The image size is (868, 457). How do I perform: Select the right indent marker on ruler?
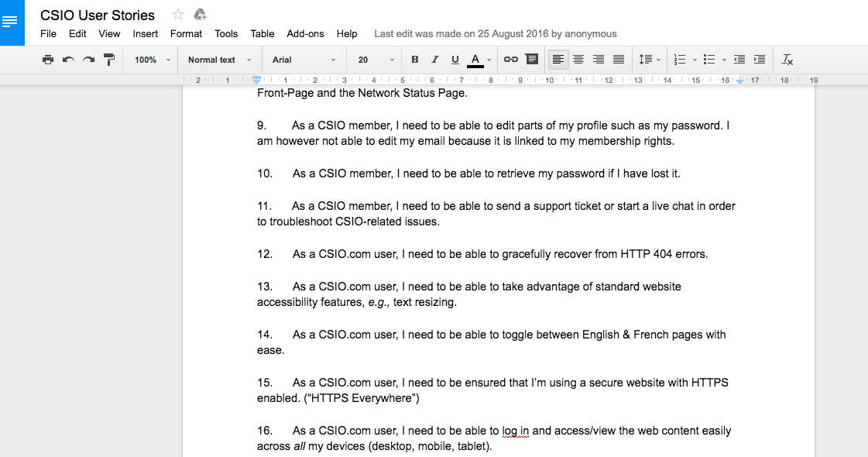click(740, 81)
